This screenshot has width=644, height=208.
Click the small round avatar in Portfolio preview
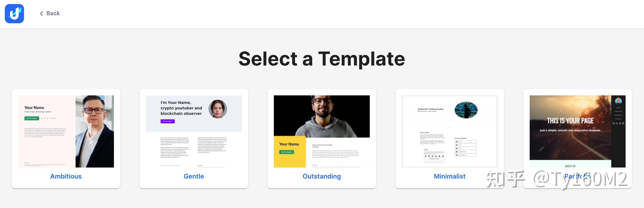pos(618,101)
